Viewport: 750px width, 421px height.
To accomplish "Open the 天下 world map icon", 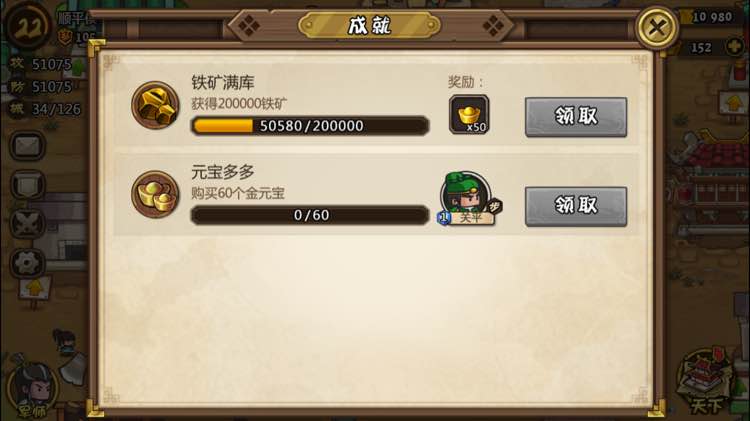I will click(709, 383).
